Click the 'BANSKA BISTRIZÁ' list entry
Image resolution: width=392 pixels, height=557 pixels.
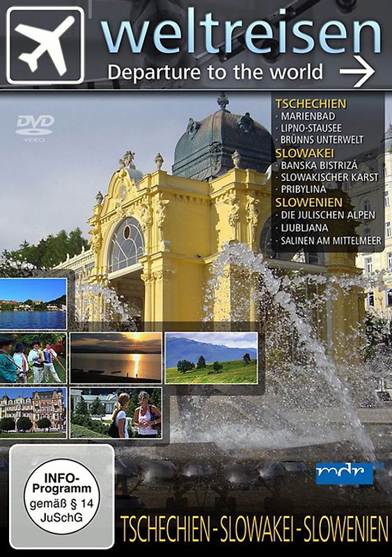click(319, 166)
